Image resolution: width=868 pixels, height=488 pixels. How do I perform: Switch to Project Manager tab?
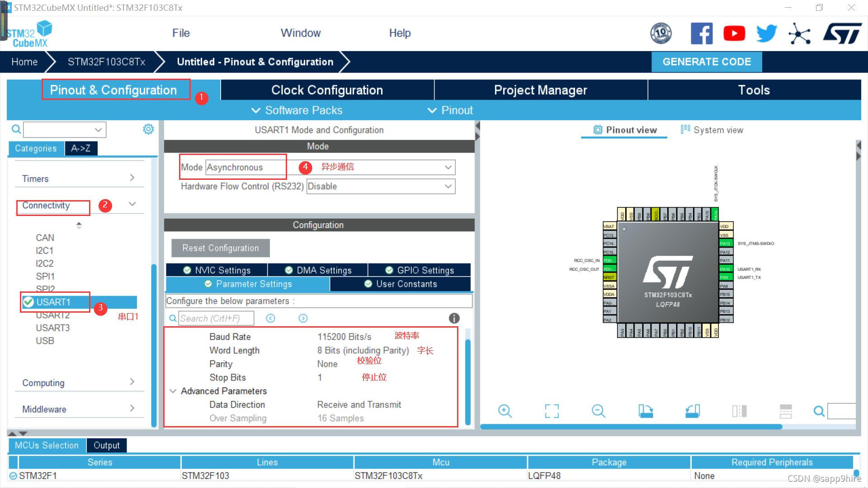click(x=541, y=90)
